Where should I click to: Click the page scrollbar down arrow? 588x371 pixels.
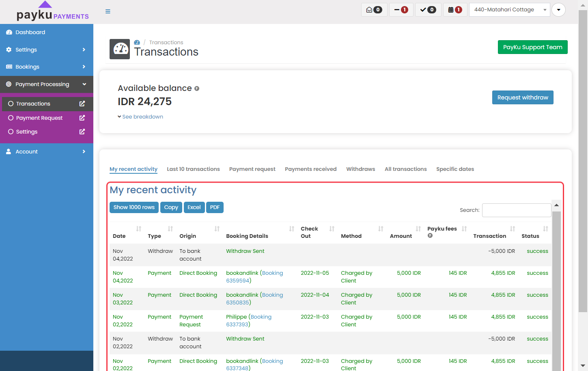[x=583, y=366]
